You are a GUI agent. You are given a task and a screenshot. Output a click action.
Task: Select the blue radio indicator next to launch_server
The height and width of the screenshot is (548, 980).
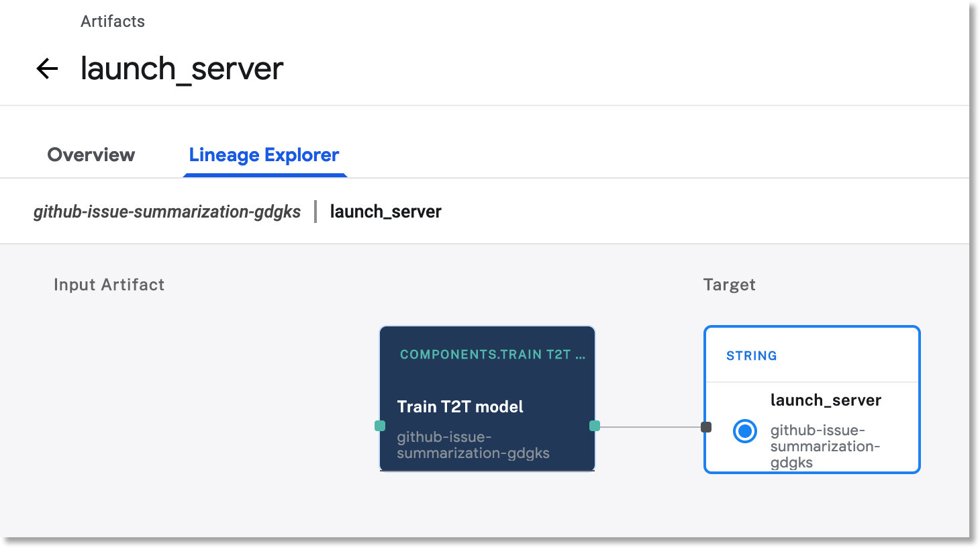(x=744, y=431)
